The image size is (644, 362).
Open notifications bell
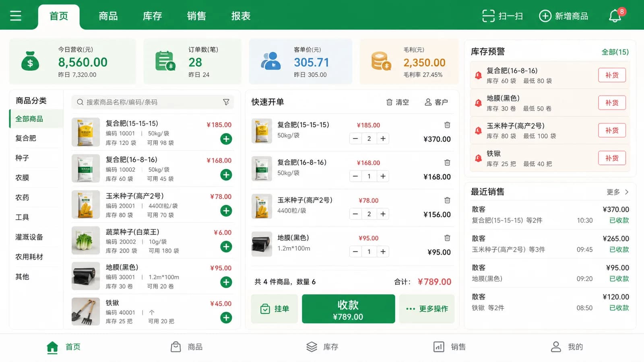615,16
